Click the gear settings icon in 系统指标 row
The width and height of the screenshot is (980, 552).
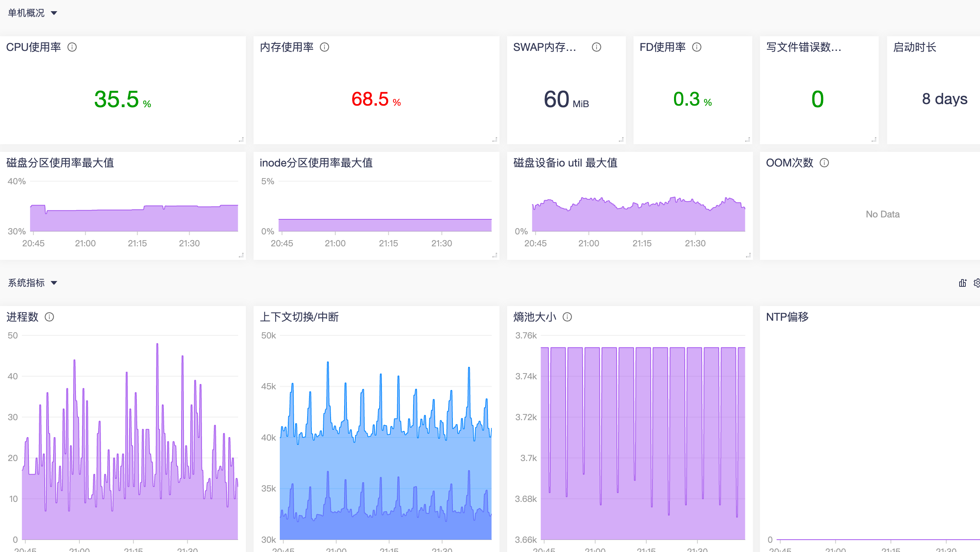[x=977, y=283]
